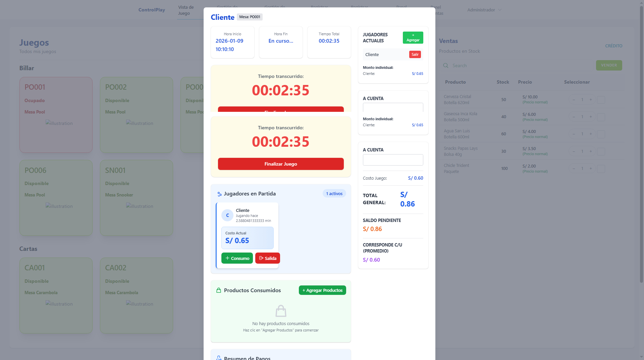644x360 pixels.
Task: Click the bag icon beside Productos Consumidos
Action: pos(219,290)
